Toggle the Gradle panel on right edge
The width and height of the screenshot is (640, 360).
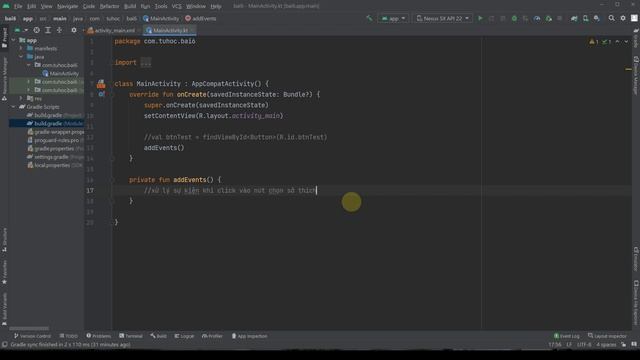coord(636,38)
